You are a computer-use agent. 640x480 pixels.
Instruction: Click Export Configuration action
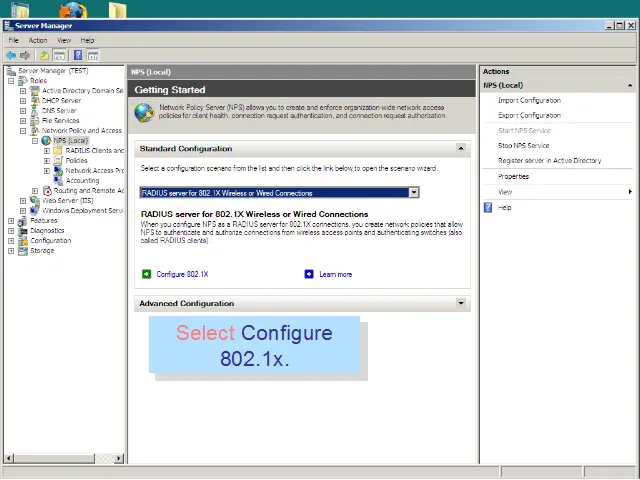tap(529, 116)
